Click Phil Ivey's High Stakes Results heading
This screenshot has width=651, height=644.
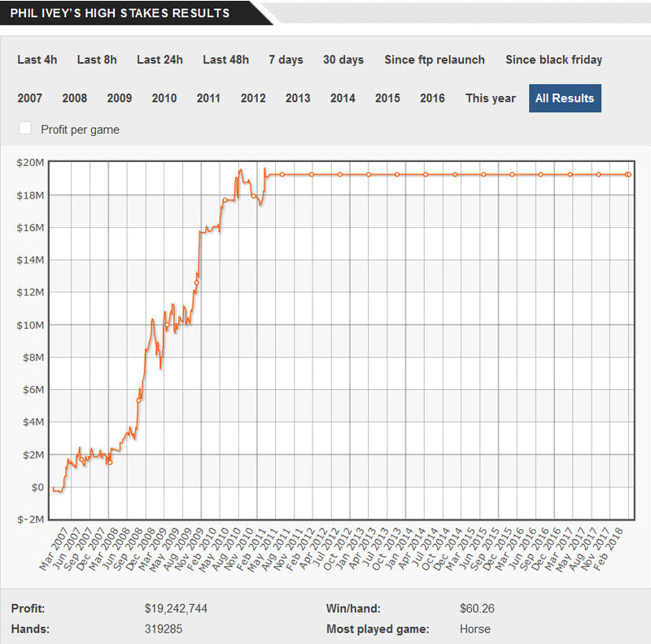[120, 13]
